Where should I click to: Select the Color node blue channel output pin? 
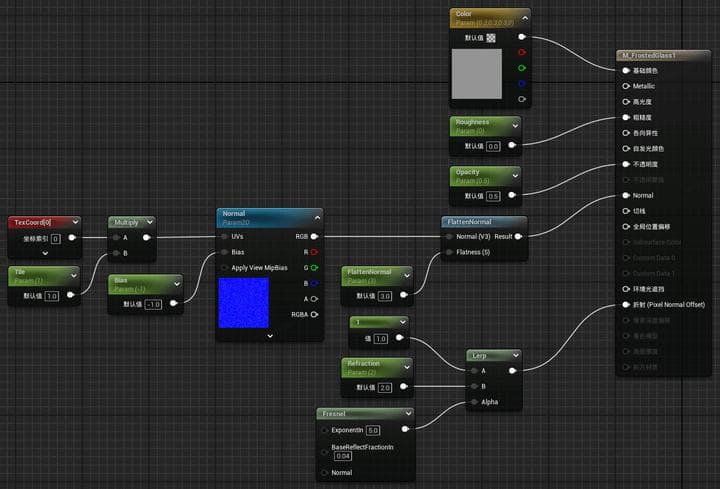[522, 84]
